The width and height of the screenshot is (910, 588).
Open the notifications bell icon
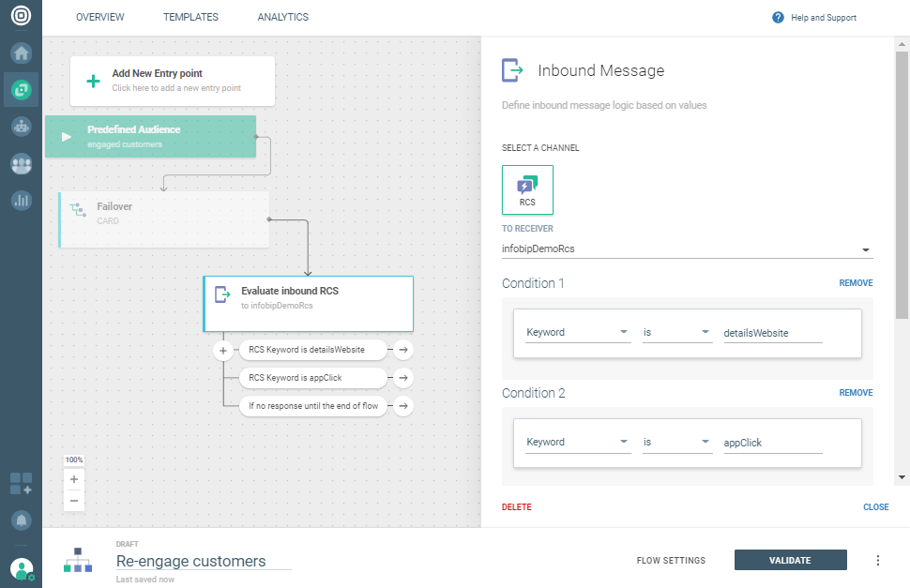coord(21,520)
